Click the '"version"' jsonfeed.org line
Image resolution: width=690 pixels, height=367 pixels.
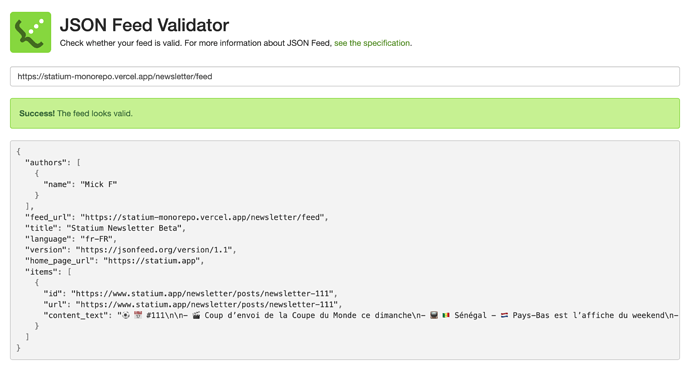(131, 250)
